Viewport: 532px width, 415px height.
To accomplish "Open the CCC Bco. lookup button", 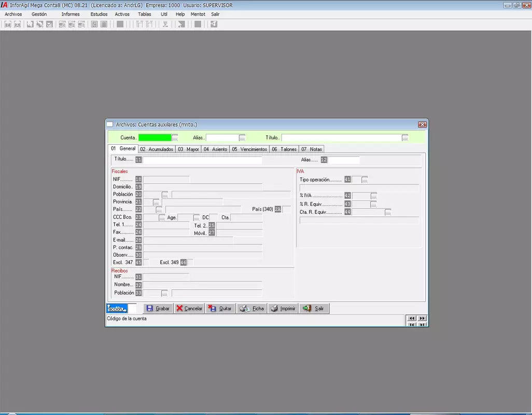I will (162, 217).
